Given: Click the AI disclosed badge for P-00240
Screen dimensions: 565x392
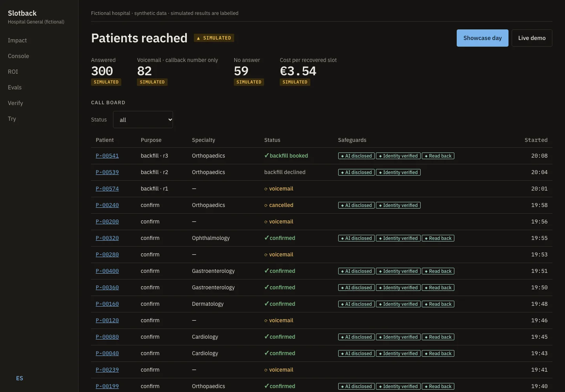Looking at the screenshot, I should coord(356,205).
